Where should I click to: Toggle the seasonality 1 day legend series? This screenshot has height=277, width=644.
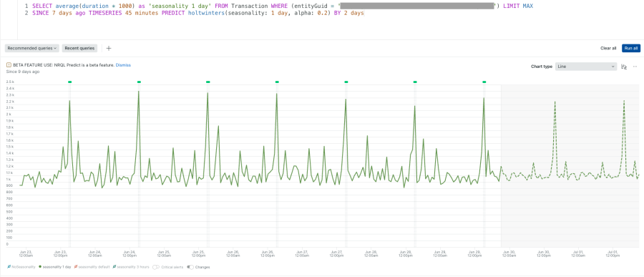click(55, 267)
